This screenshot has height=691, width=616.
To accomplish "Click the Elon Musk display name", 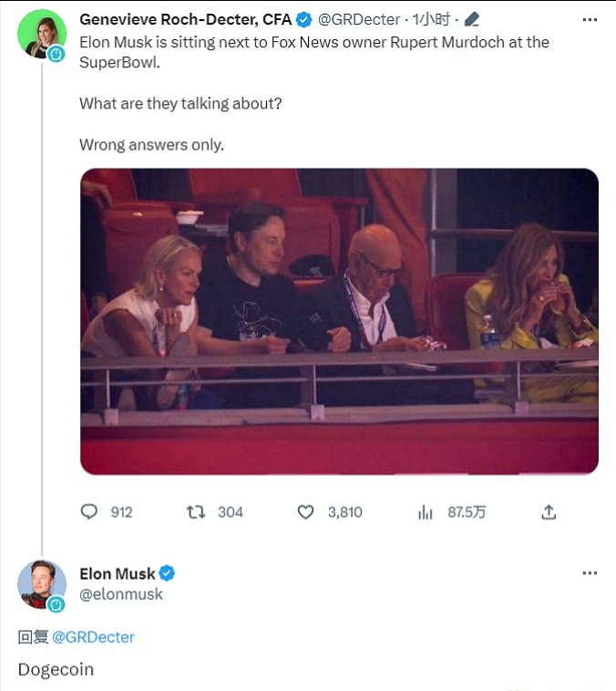I will pos(117,573).
